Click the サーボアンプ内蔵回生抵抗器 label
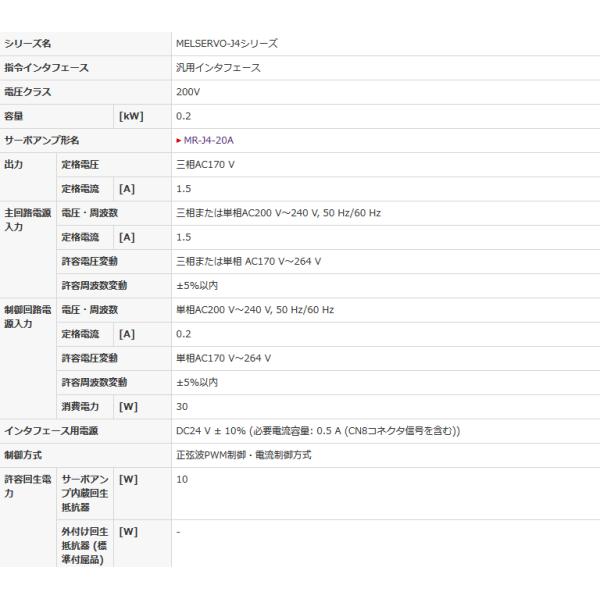Screen dimensions: 600x600 [84, 494]
